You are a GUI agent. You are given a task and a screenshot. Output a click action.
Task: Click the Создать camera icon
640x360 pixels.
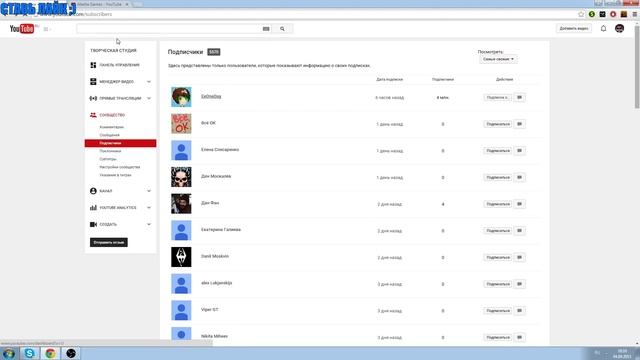click(93, 224)
